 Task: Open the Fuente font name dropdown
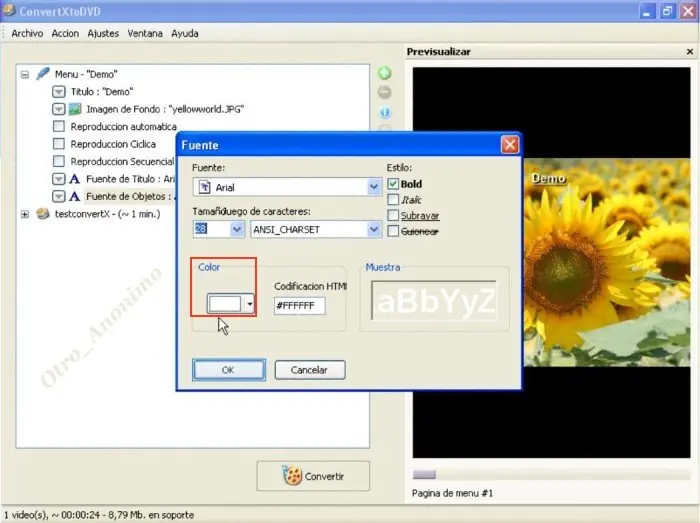coord(374,187)
